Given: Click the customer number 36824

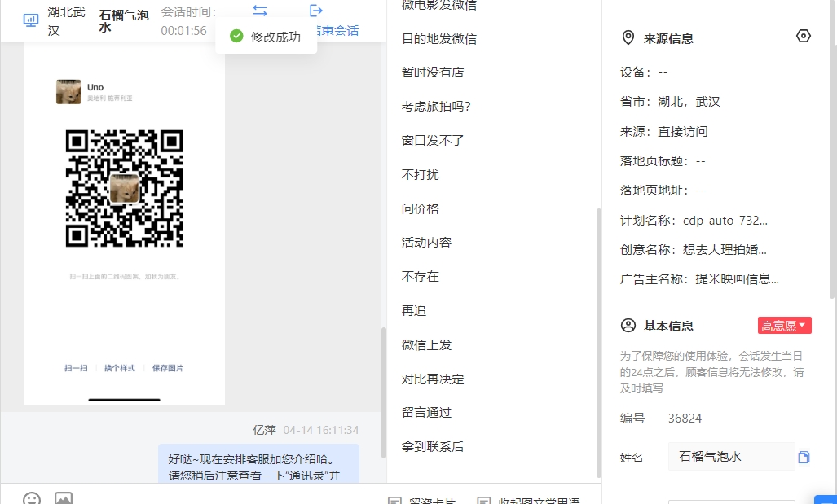Looking at the screenshot, I should [685, 419].
